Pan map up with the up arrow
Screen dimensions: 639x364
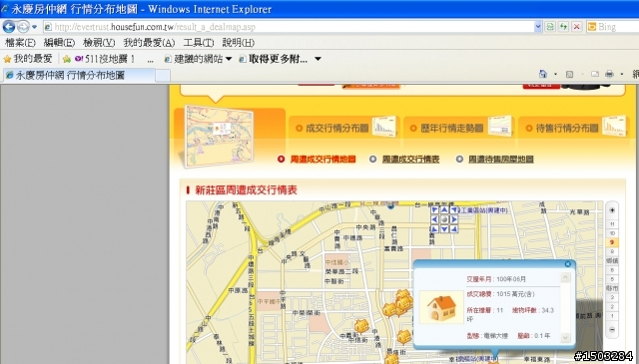pyautogui.click(x=444, y=210)
